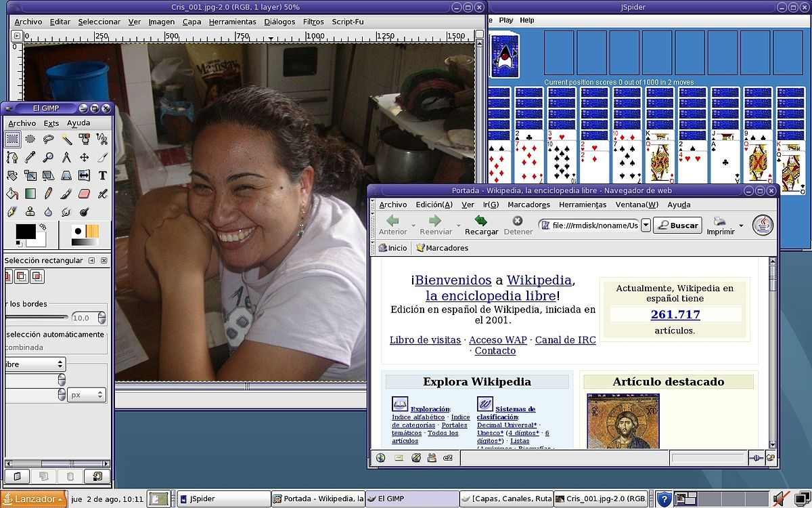Click the black foreground color swatch

point(26,232)
